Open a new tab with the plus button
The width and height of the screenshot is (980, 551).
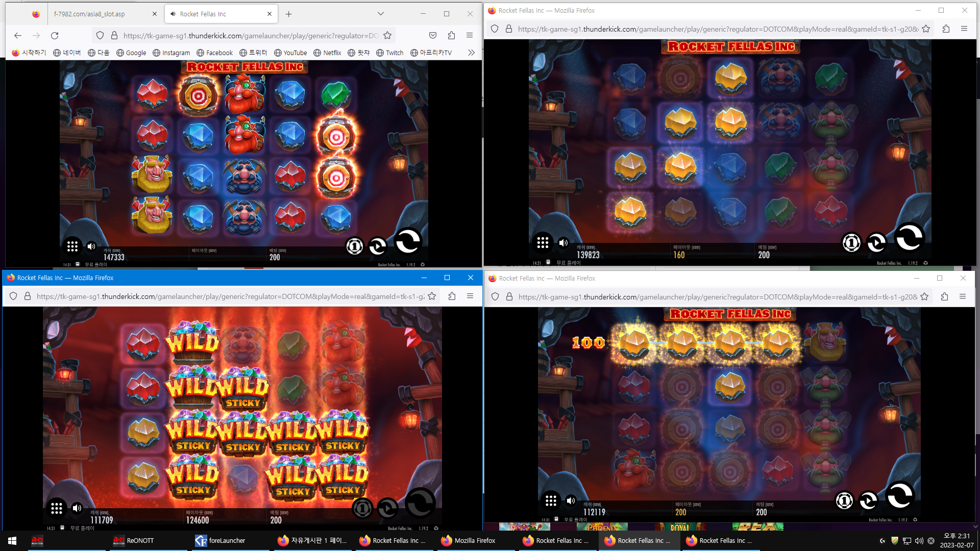pyautogui.click(x=289, y=14)
